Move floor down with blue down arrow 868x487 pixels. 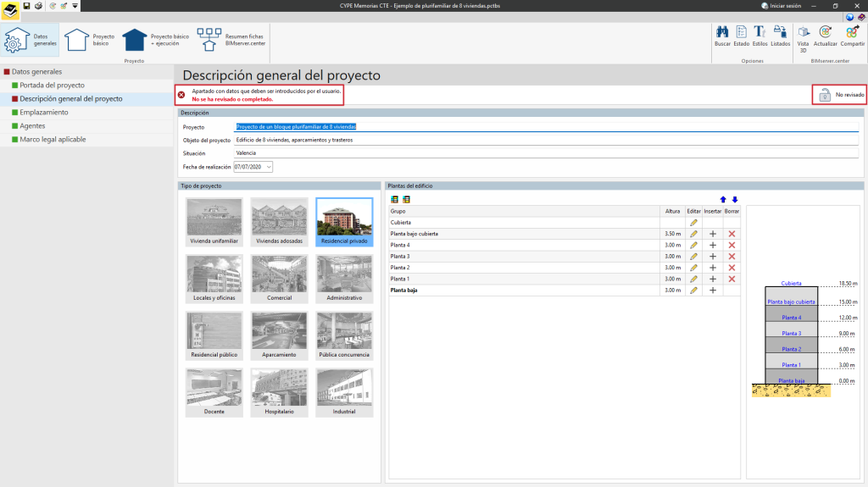(735, 199)
